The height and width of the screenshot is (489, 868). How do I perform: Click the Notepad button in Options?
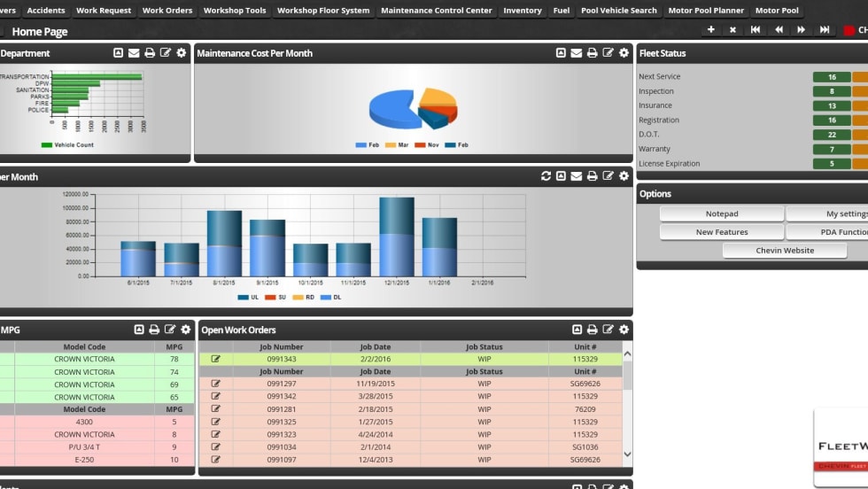click(x=721, y=213)
